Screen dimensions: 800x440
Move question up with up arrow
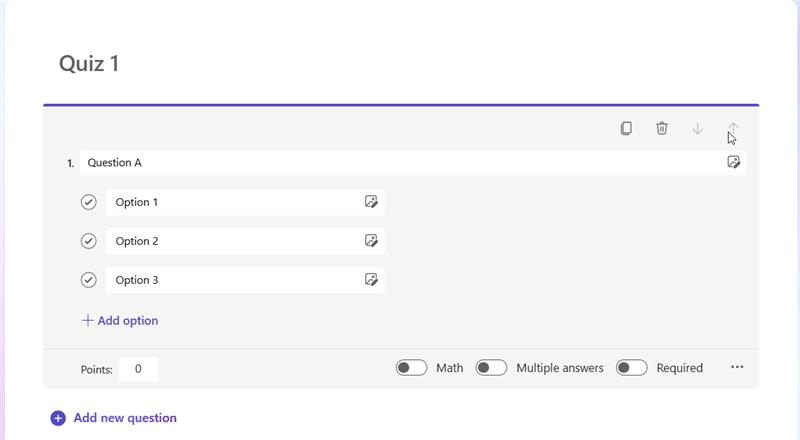pyautogui.click(x=733, y=128)
